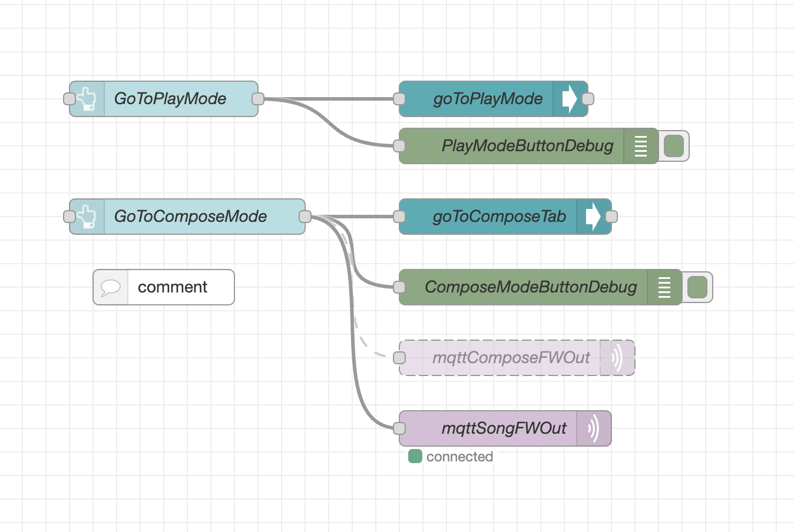Click the goToComposeTab node output port
This screenshot has height=532, width=794.
click(611, 217)
